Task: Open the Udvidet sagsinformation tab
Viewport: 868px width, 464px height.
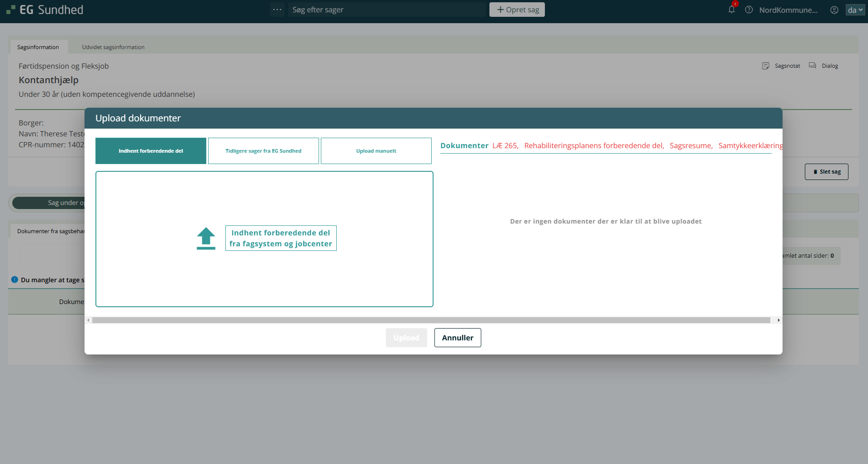Action: pyautogui.click(x=113, y=47)
